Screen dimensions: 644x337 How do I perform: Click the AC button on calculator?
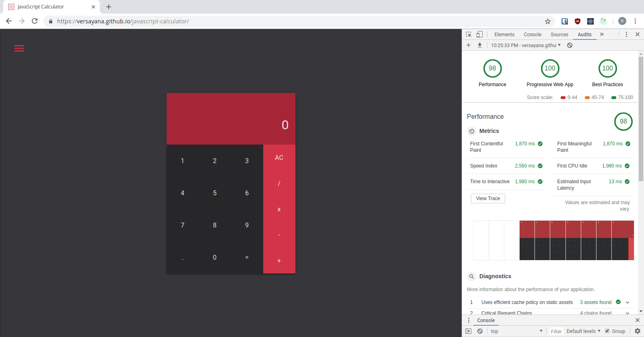[x=279, y=158]
